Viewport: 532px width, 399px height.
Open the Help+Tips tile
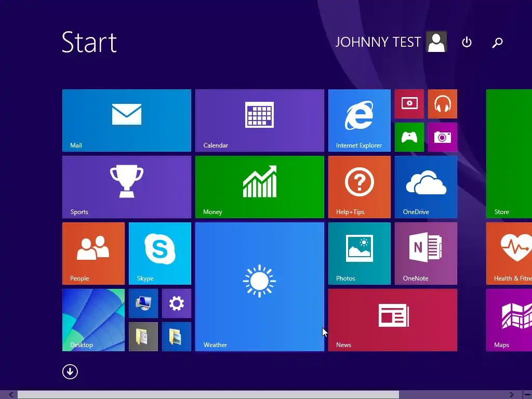360,187
